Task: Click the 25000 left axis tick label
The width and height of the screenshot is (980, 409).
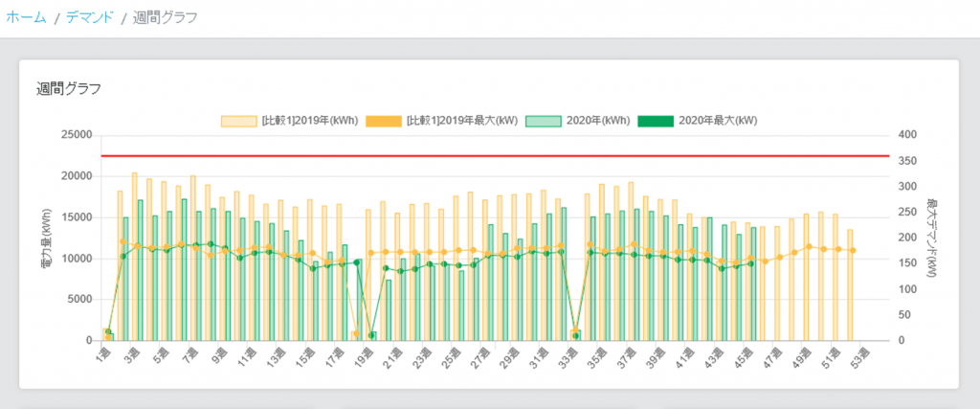Action: point(74,135)
